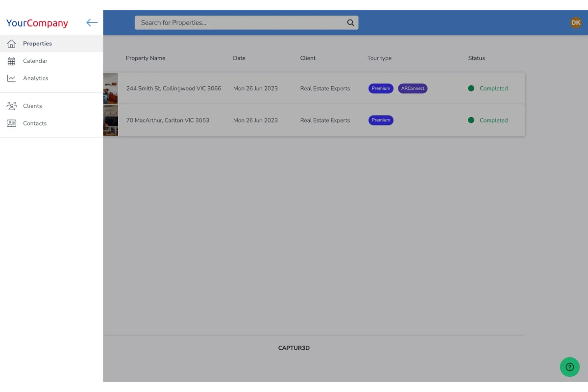
Task: Click date cell in 244 Smith St row
Action: pyautogui.click(x=255, y=89)
